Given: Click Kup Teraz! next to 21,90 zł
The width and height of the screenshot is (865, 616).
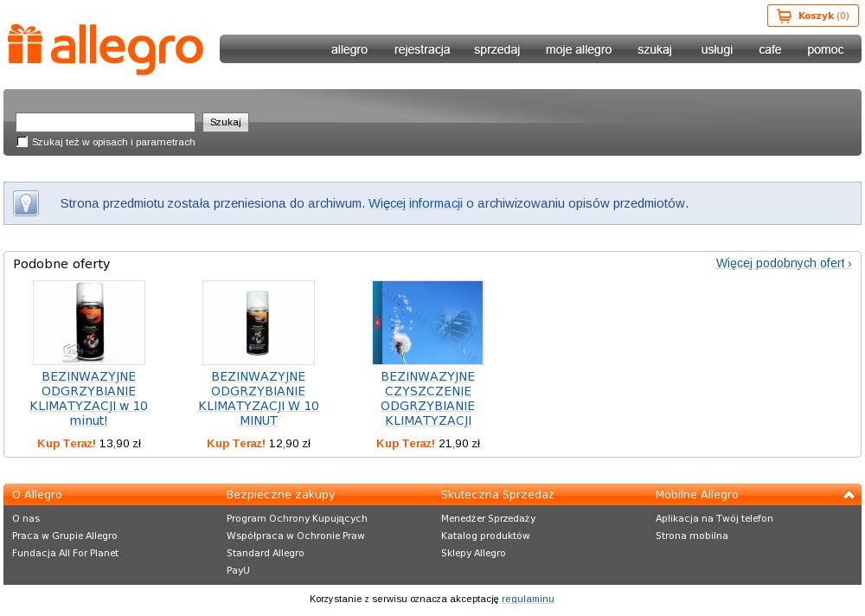Looking at the screenshot, I should (x=406, y=443).
